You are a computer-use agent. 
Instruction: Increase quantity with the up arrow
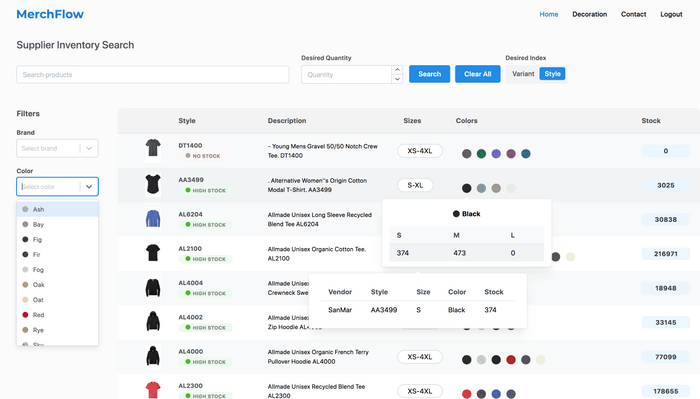pos(397,70)
